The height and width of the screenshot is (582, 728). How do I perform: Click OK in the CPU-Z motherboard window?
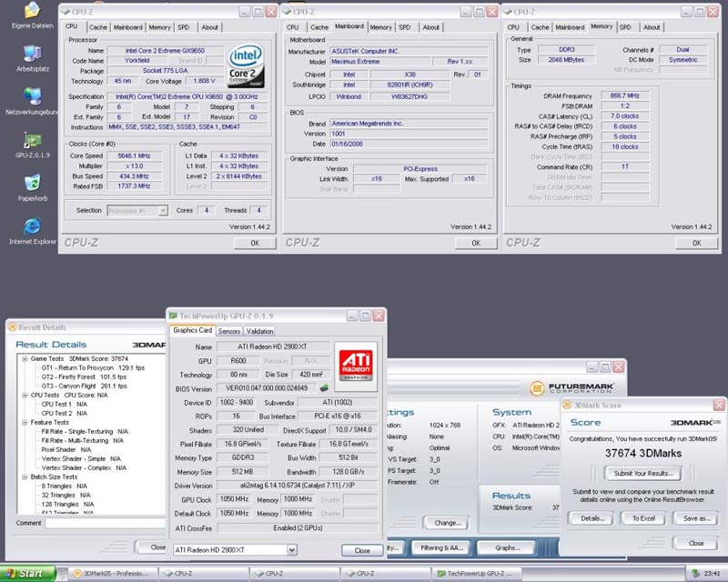tap(476, 243)
